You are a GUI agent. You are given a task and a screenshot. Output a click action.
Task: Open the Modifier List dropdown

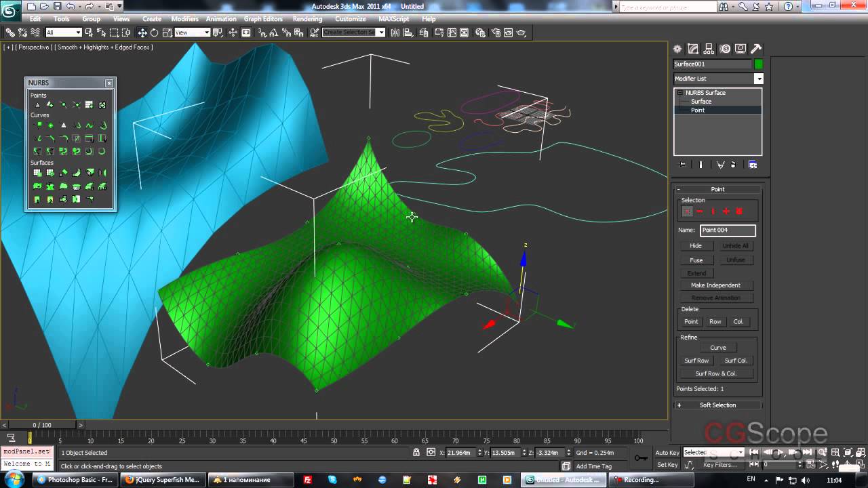pos(759,79)
